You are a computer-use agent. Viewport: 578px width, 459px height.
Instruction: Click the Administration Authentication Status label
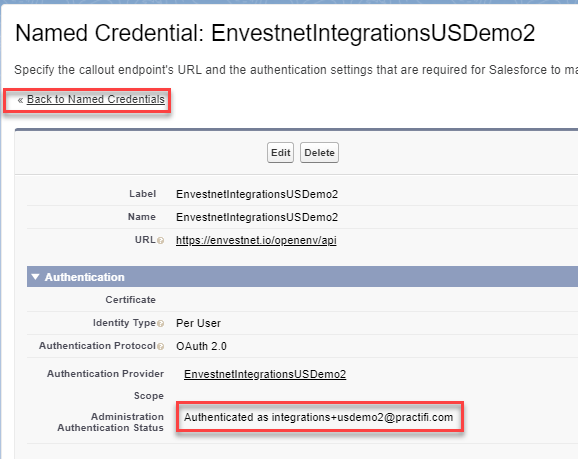[111, 422]
